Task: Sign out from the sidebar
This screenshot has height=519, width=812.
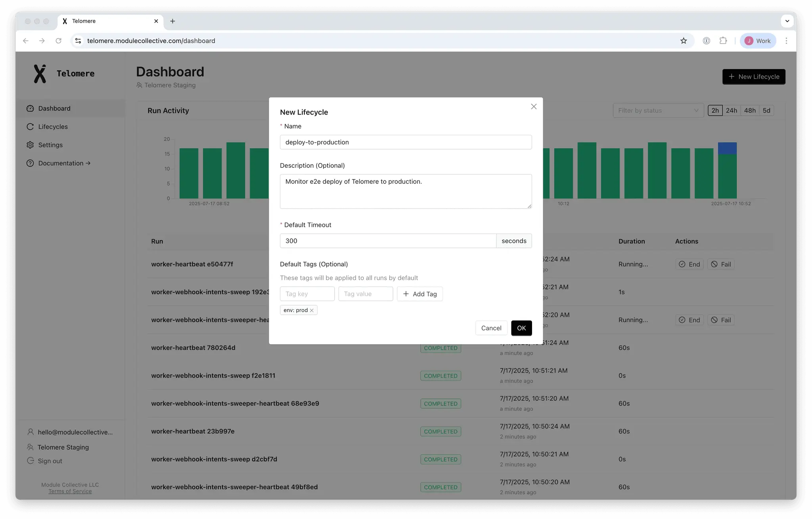Action: tap(45, 461)
